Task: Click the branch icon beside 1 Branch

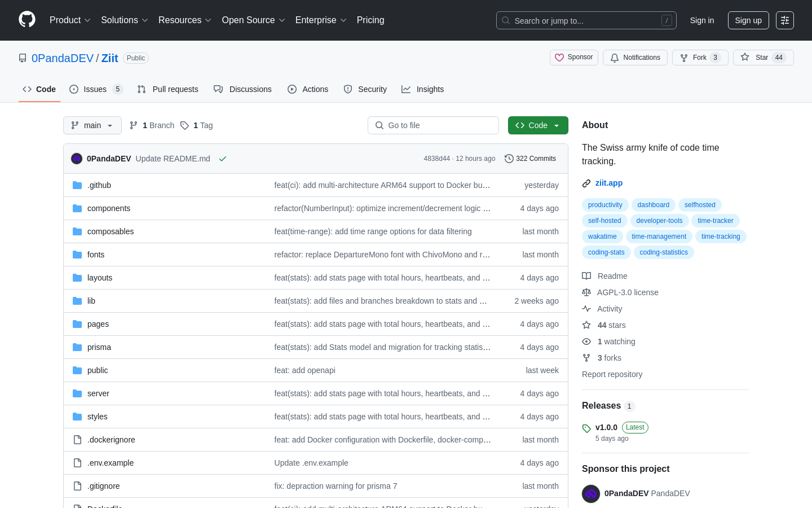Action: tap(134, 125)
